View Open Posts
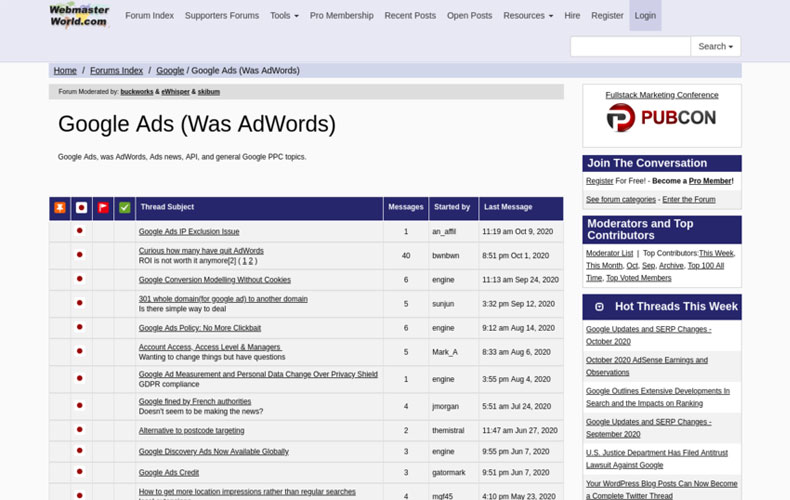 point(470,16)
